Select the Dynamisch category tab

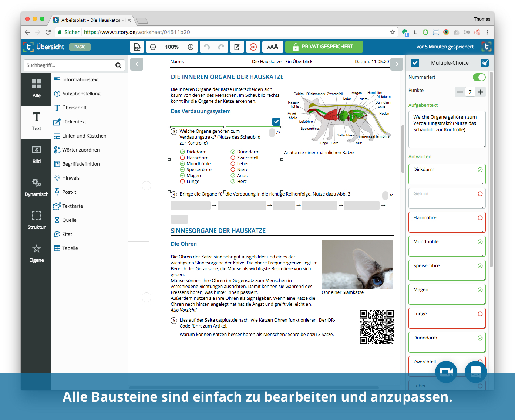pos(36,188)
